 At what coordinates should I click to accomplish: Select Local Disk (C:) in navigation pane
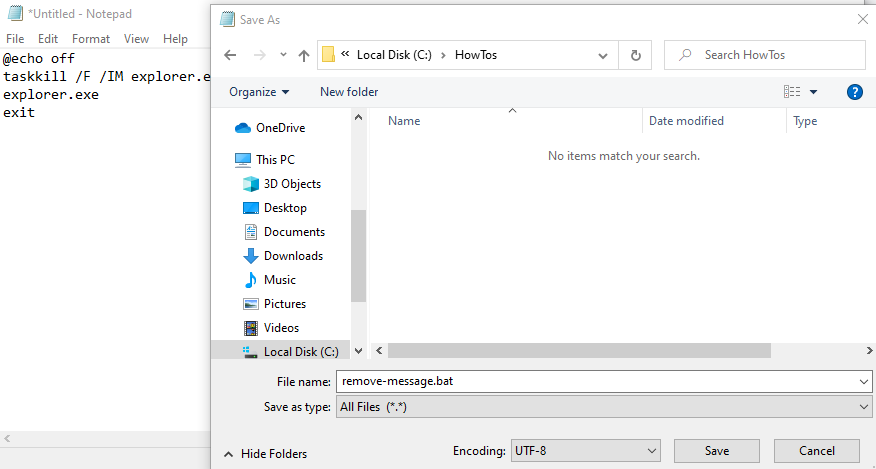tap(280, 352)
